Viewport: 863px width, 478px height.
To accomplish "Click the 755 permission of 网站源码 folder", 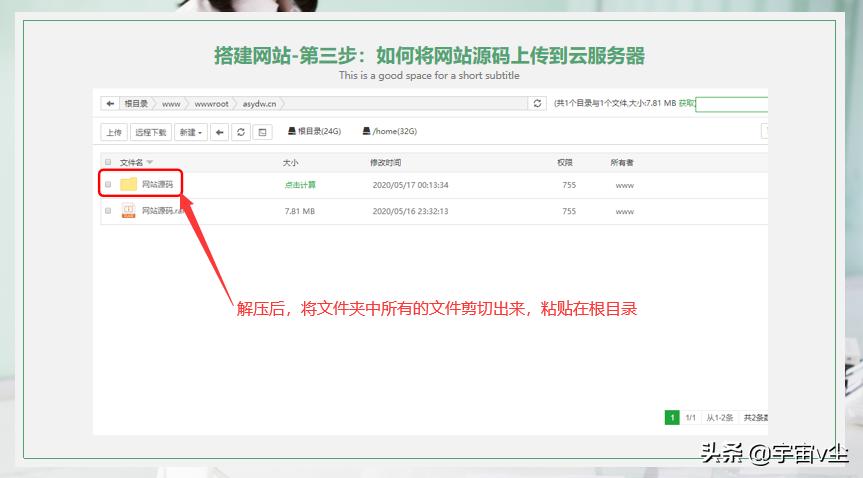I will coord(569,185).
